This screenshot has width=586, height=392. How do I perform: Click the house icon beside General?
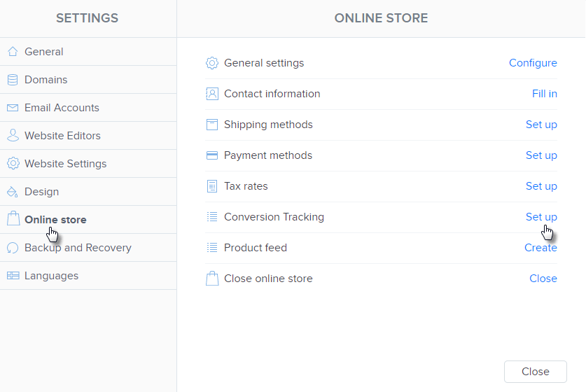pyautogui.click(x=13, y=52)
